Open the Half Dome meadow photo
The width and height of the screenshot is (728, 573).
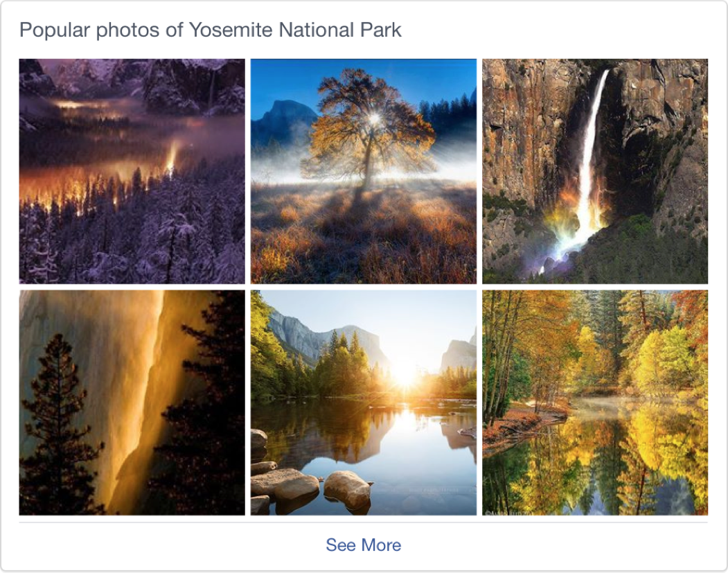363,171
